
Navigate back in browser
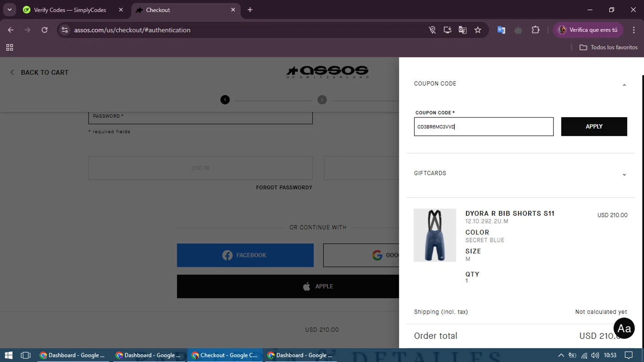point(11,30)
